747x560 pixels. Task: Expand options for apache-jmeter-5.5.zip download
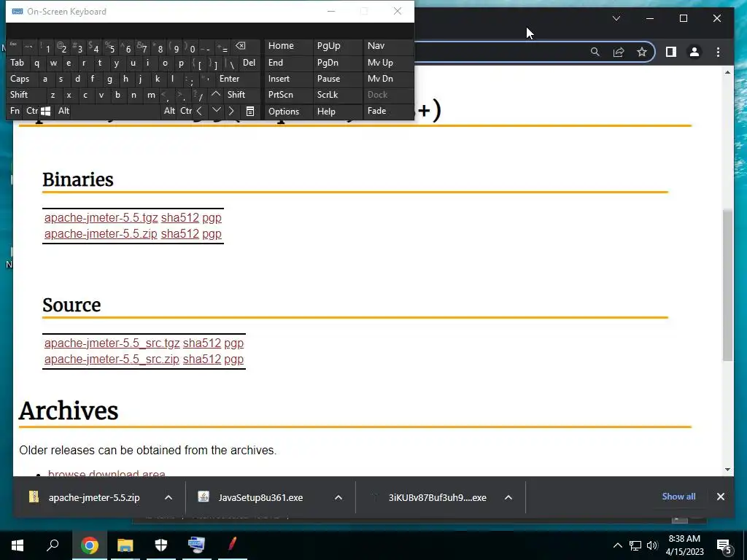(x=169, y=497)
